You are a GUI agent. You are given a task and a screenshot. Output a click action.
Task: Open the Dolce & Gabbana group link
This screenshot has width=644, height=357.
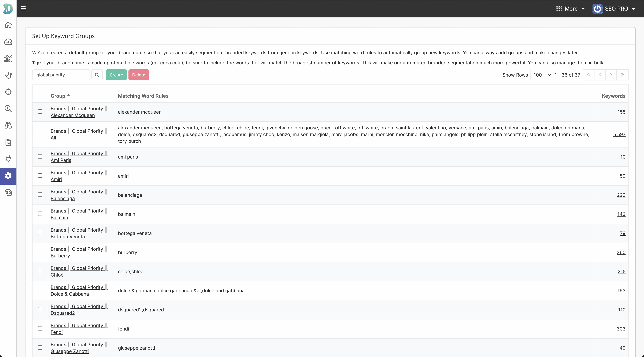coord(79,291)
